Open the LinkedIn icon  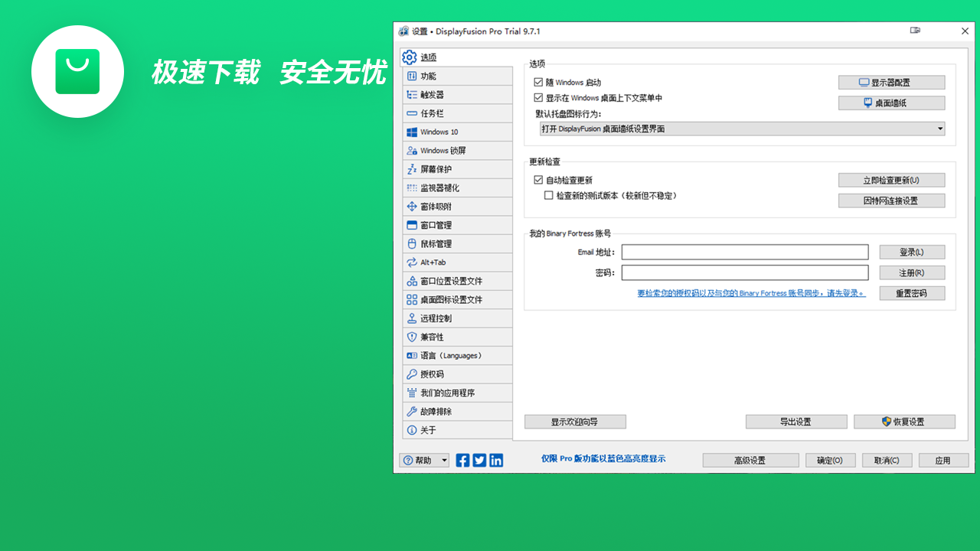(x=496, y=460)
